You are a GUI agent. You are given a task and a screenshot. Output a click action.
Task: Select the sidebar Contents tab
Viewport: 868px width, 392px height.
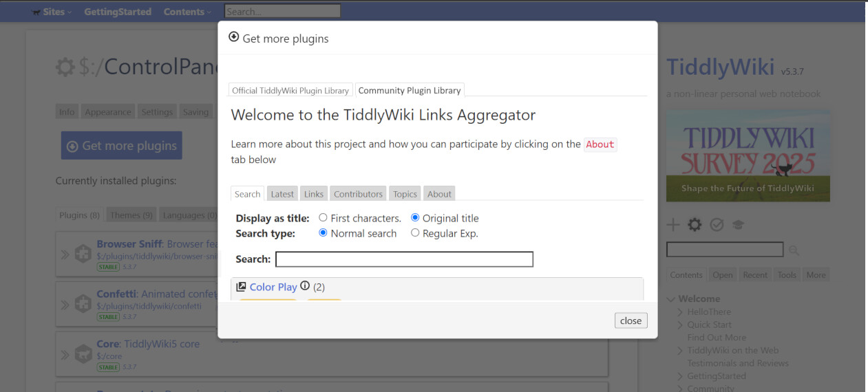pos(686,274)
